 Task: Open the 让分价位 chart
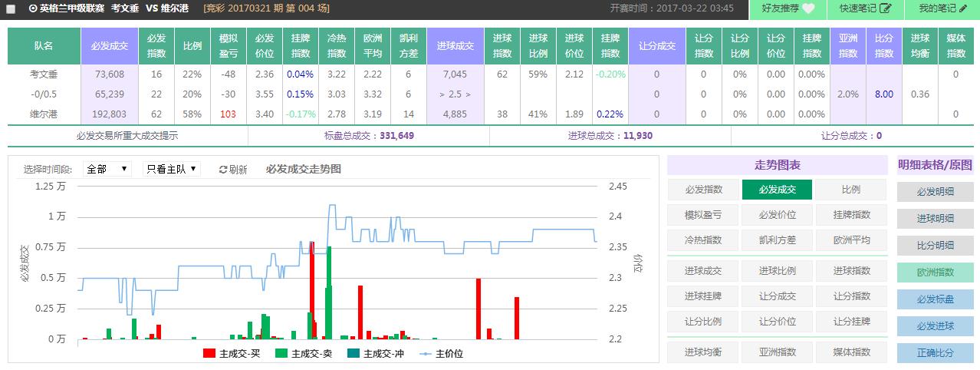778,322
